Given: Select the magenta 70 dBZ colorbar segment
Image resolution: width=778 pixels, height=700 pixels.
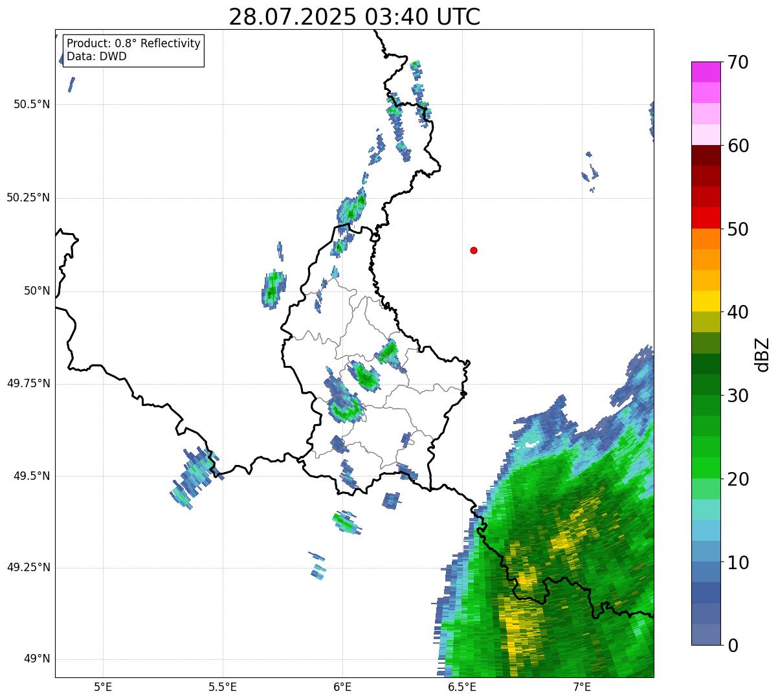Looking at the screenshot, I should click(706, 72).
